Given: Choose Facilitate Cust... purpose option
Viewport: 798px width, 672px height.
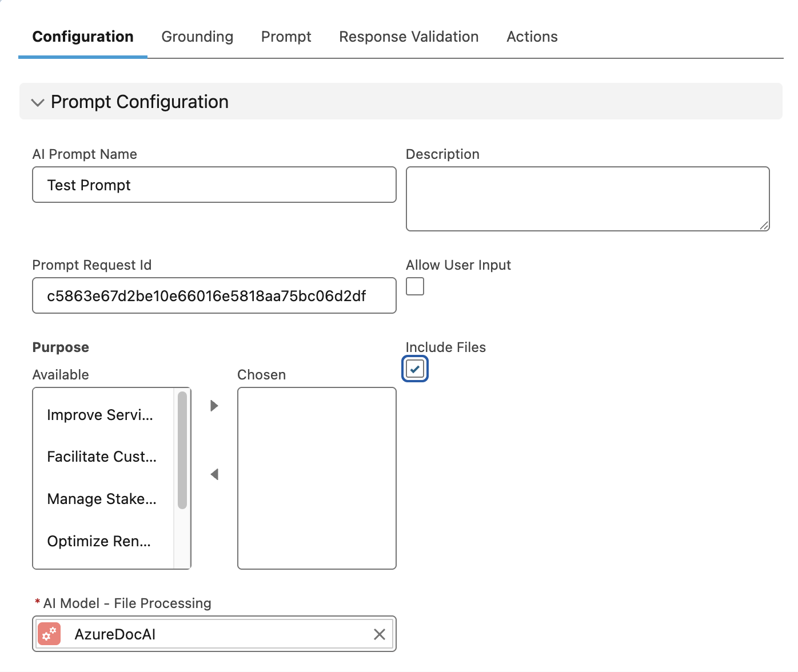Looking at the screenshot, I should click(x=102, y=457).
